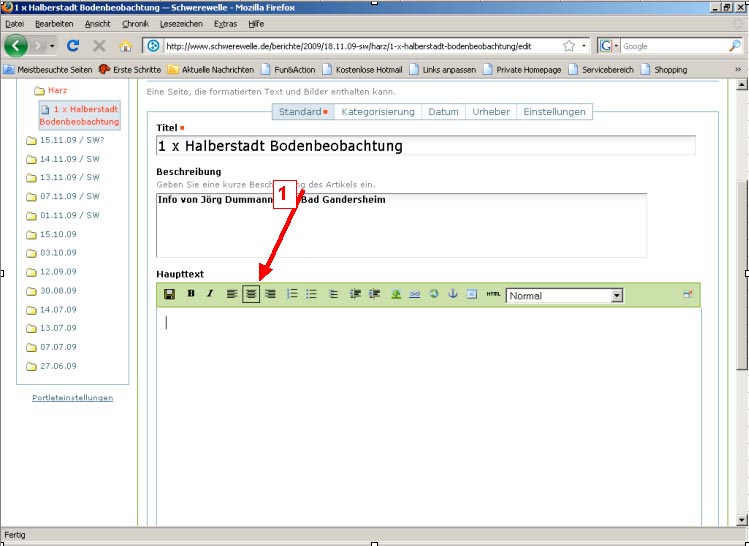This screenshot has width=749, height=546.
Task: Toggle bold formatting in the editor
Action: pos(191,294)
